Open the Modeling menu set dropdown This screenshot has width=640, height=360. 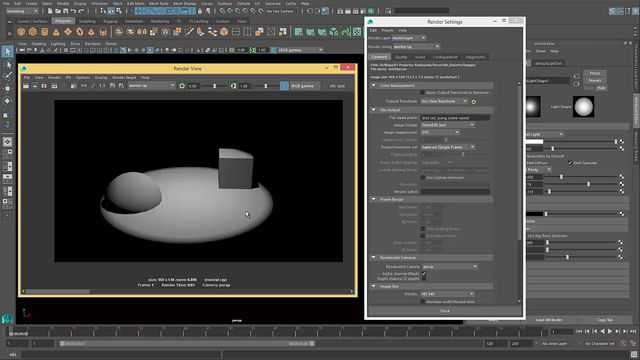click(22, 11)
